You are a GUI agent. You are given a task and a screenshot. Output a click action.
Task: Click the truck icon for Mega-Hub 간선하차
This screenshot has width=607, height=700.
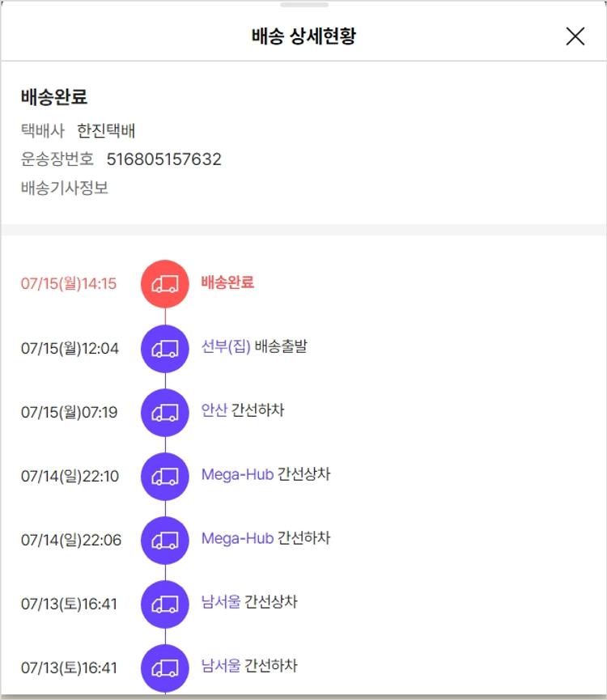pos(165,541)
